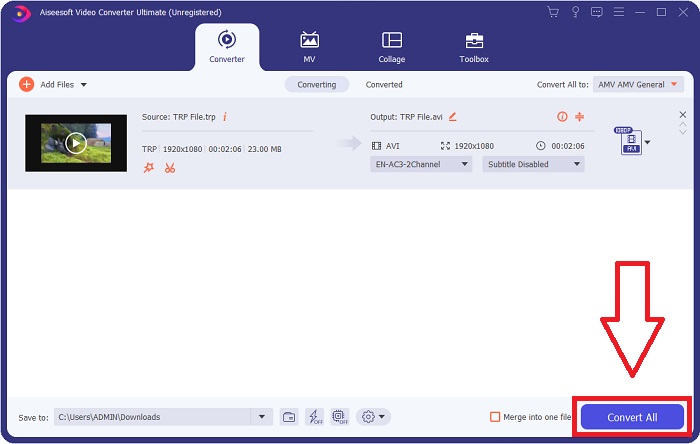This screenshot has width=700, height=444.
Task: Click the register key icon
Action: [575, 12]
